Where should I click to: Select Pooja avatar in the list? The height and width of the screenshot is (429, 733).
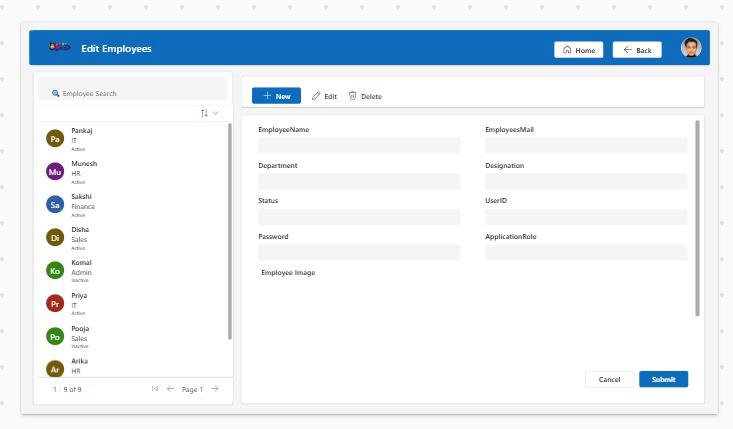[x=55, y=336]
